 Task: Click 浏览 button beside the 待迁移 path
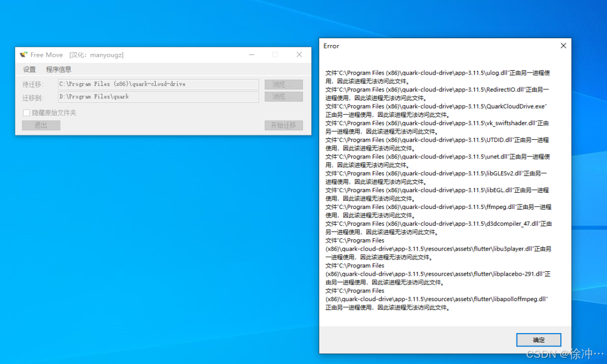coord(283,84)
